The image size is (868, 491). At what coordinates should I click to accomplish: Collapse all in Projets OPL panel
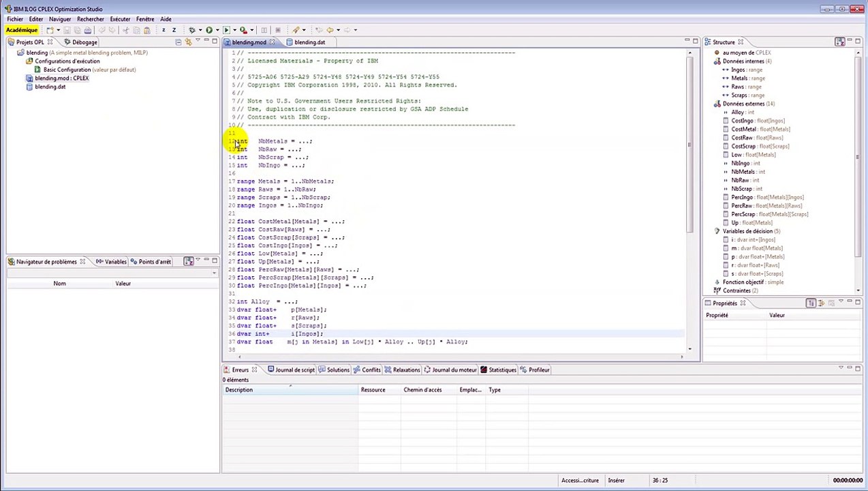point(179,42)
